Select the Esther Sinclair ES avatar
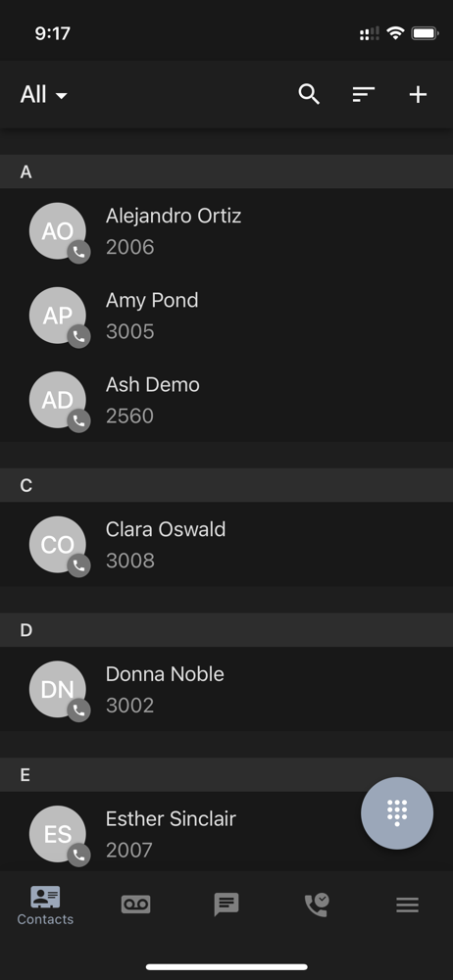The width and height of the screenshot is (453, 980). click(x=58, y=834)
